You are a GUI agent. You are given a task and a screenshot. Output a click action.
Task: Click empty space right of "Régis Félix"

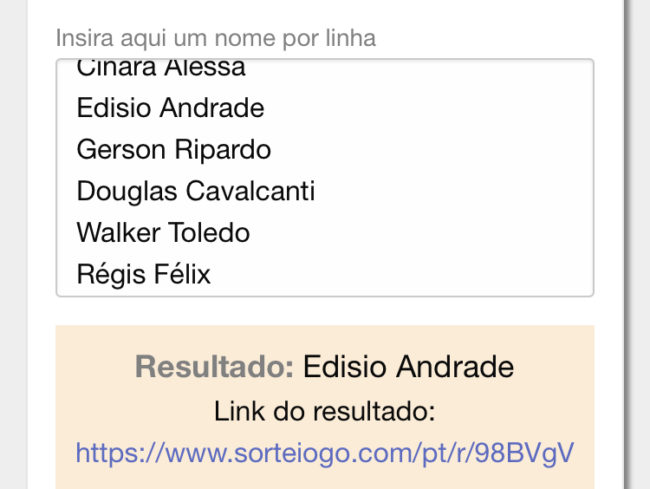400,274
